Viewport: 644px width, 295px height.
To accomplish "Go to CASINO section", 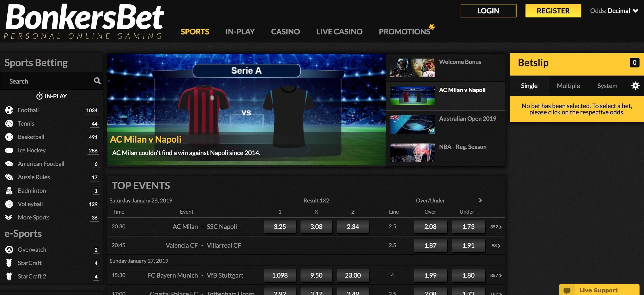I will coord(285,32).
